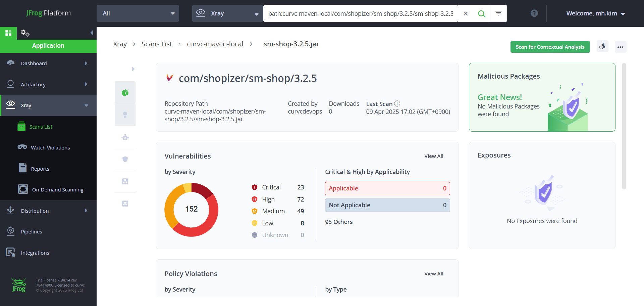The height and width of the screenshot is (306, 644).
Task: Click View All link for Vulnerabilities
Action: (x=433, y=156)
